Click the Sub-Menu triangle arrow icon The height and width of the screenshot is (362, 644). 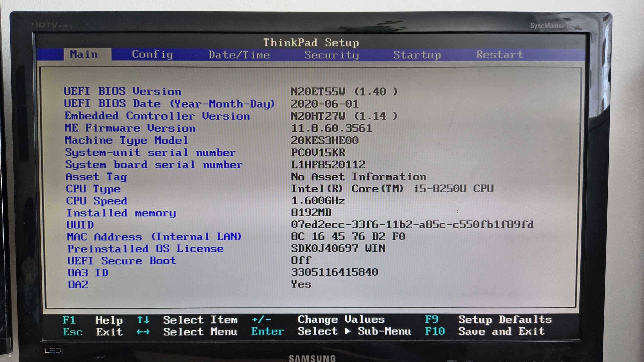(x=348, y=331)
